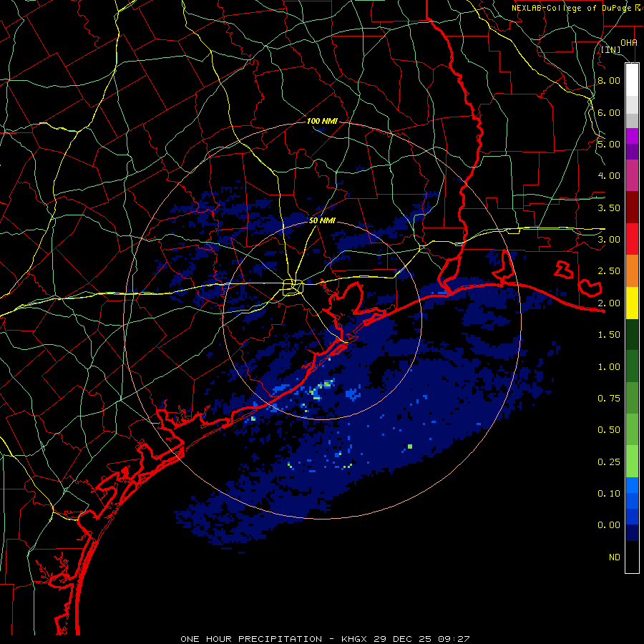Image resolution: width=644 pixels, height=644 pixels.
Task: Pick the black ND legend swatch
Action: click(632, 557)
